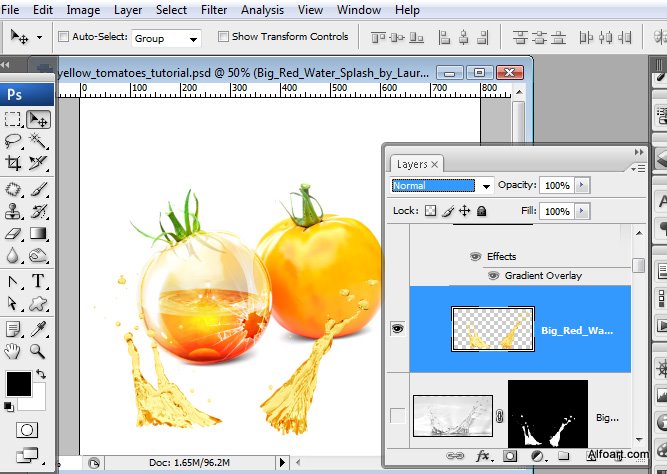Check Show Transform Controls
Screen dimensions: 667x474
click(x=222, y=37)
